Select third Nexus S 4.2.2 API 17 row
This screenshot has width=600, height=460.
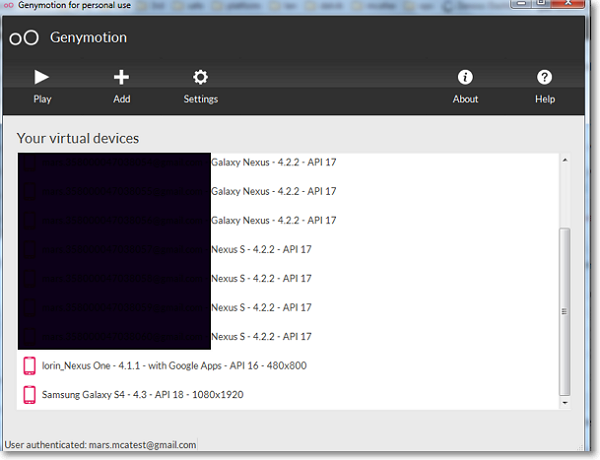(x=289, y=308)
